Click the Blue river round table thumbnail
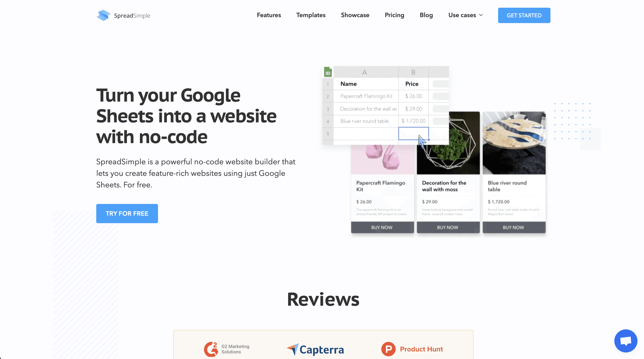The height and width of the screenshot is (359, 644). [513, 144]
